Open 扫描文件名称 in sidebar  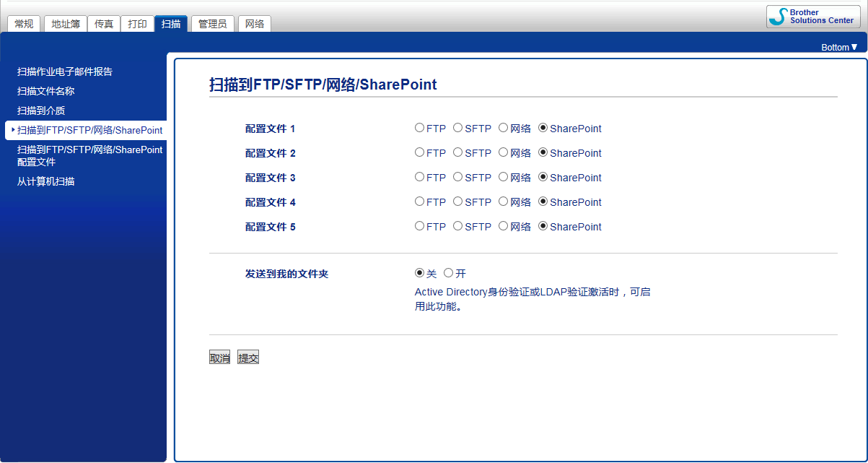[x=46, y=91]
